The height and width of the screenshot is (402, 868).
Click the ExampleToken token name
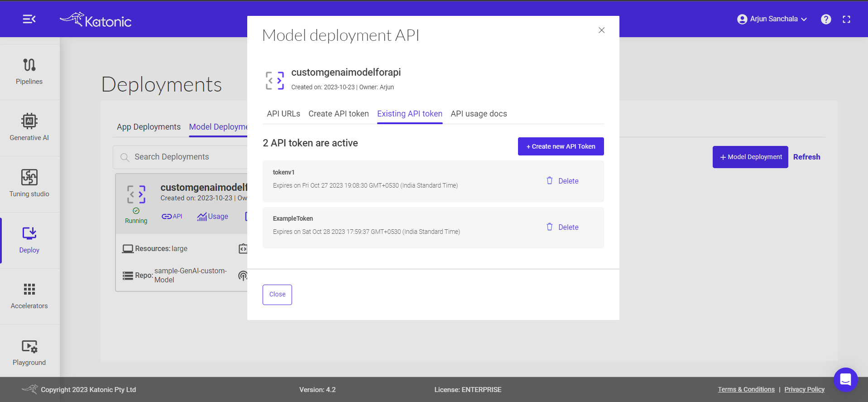(x=293, y=218)
